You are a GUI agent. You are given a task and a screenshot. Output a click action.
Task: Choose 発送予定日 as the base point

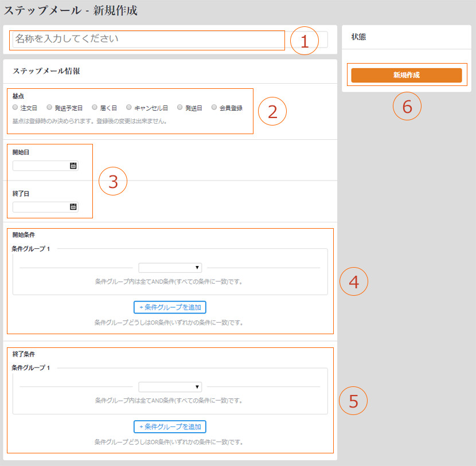50,107
